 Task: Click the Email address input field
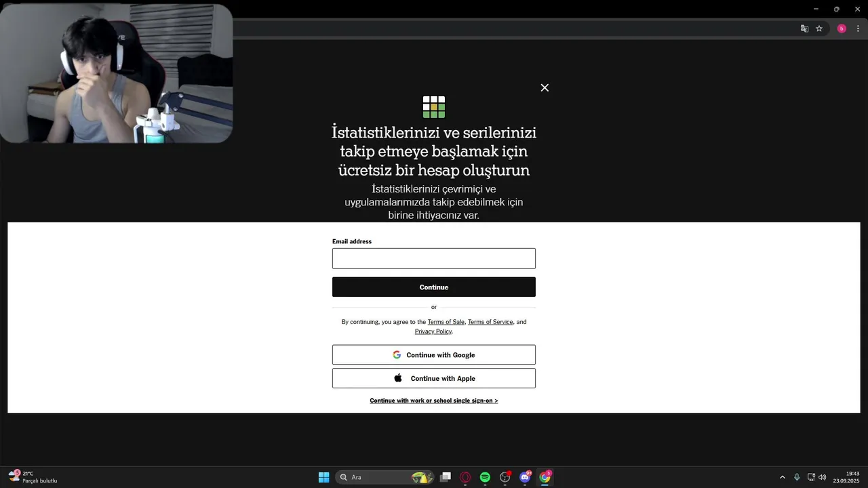pos(434,258)
